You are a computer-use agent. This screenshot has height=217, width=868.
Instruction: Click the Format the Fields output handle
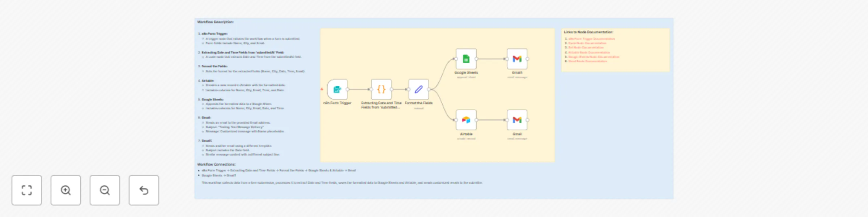[429, 89]
